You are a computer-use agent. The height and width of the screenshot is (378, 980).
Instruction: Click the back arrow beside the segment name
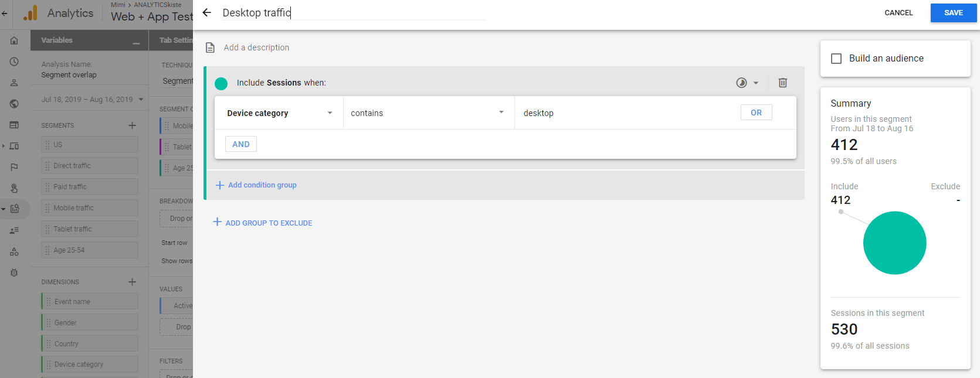(206, 12)
